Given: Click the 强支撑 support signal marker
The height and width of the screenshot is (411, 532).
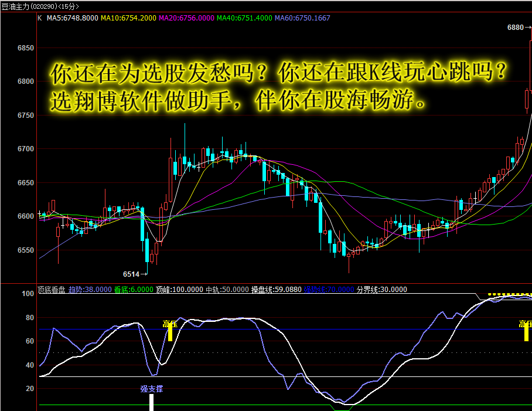Looking at the screenshot, I should click(152, 389).
